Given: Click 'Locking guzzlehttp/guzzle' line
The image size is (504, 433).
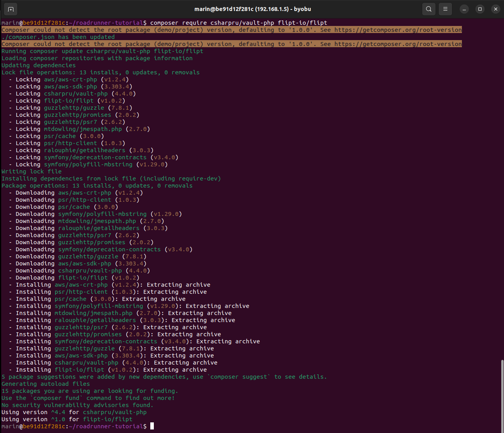Looking at the screenshot, I should tap(70, 108).
